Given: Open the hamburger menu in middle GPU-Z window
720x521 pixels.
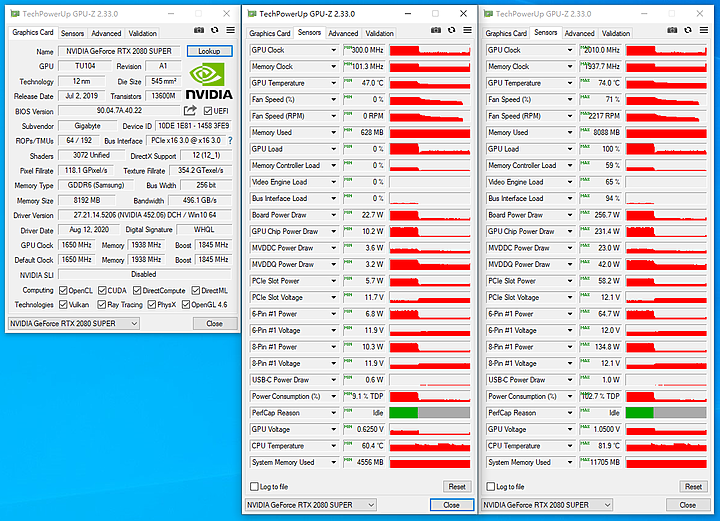Looking at the screenshot, I should [x=467, y=30].
